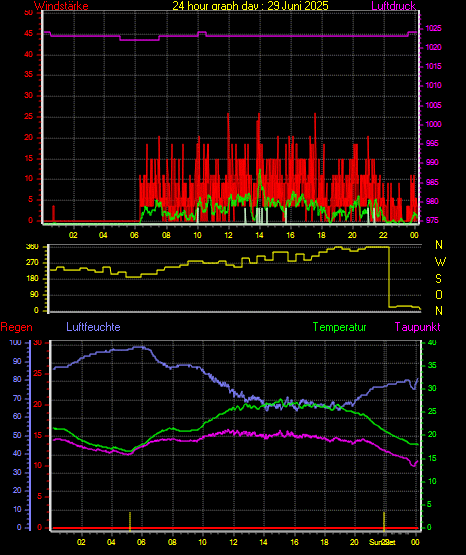Click the 40 value on Windstärke axis
This screenshot has width=466, height=555.
[29, 55]
